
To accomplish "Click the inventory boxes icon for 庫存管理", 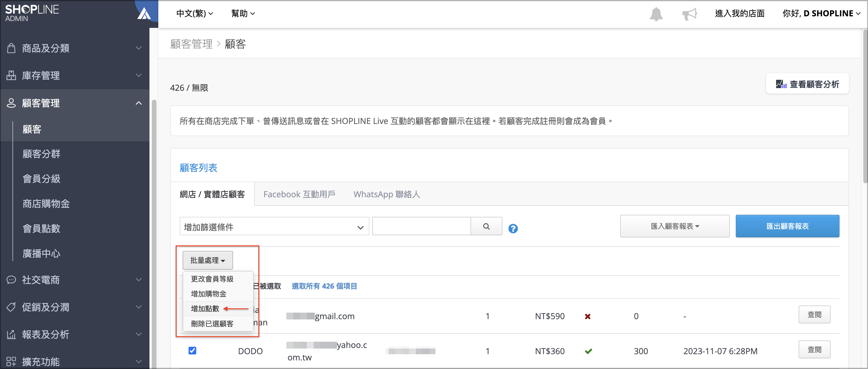I will [11, 75].
